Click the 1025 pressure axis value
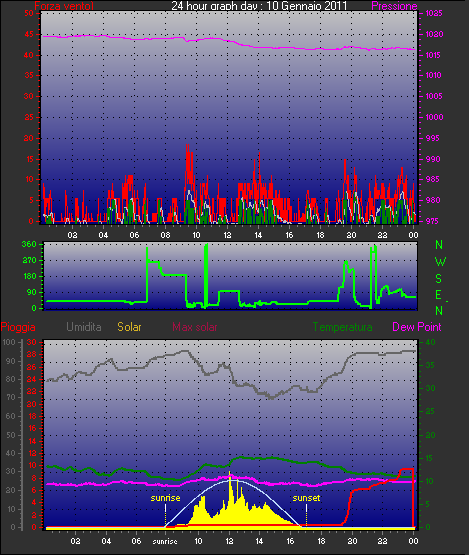Viewport: 469px width, 555px height. coord(434,13)
